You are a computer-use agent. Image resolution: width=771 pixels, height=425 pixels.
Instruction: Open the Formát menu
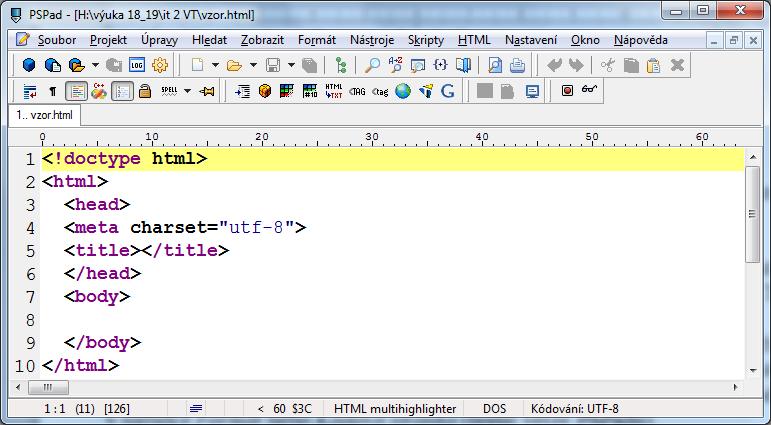(x=317, y=40)
